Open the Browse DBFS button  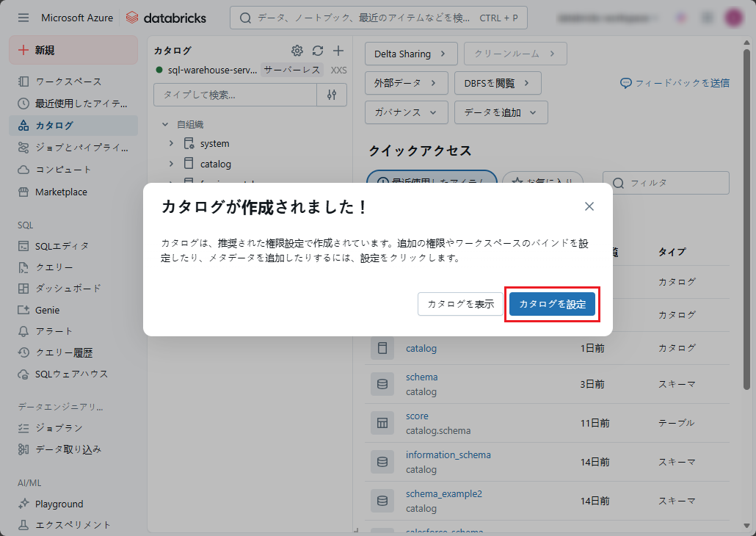[x=498, y=83]
